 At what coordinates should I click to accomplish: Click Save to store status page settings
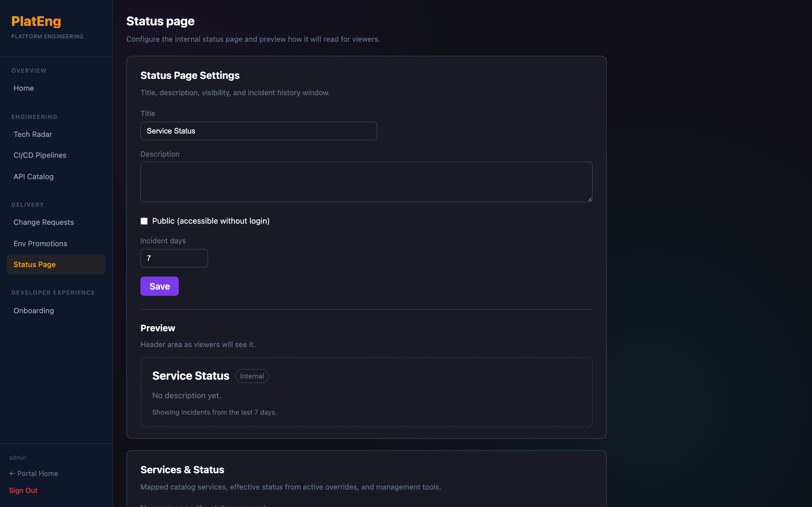[x=159, y=286]
